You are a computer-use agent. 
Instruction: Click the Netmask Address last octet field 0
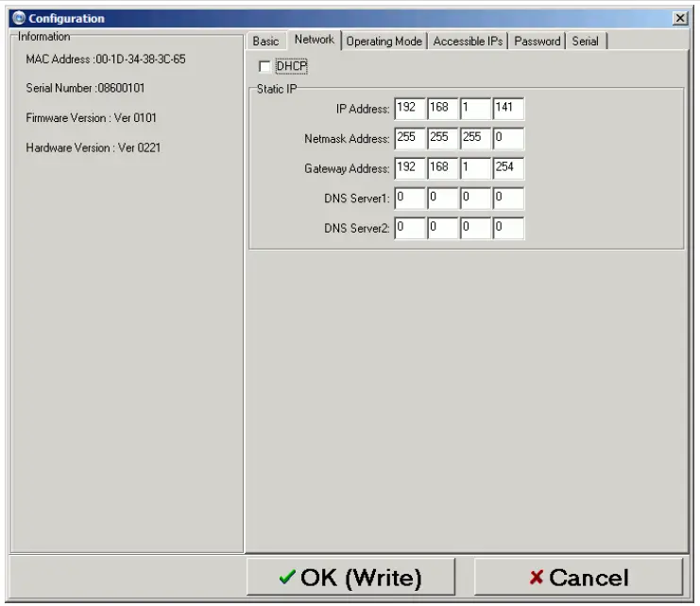508,139
